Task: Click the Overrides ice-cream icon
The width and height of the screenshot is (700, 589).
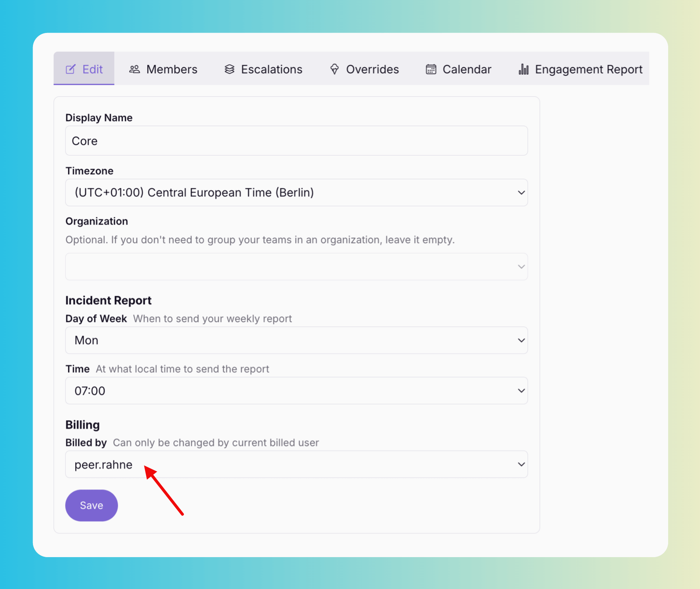Action: click(x=334, y=69)
